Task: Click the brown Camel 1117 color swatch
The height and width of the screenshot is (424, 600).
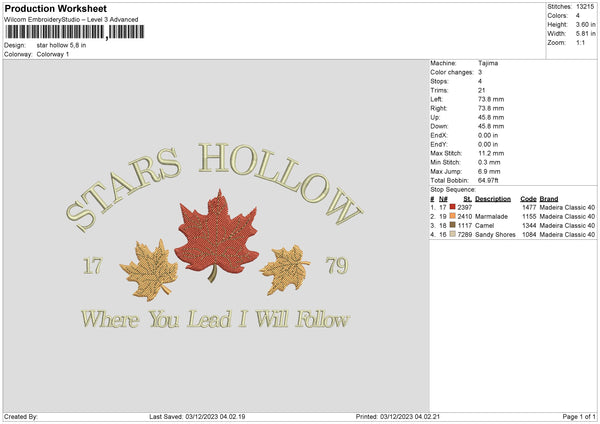Action: point(452,225)
